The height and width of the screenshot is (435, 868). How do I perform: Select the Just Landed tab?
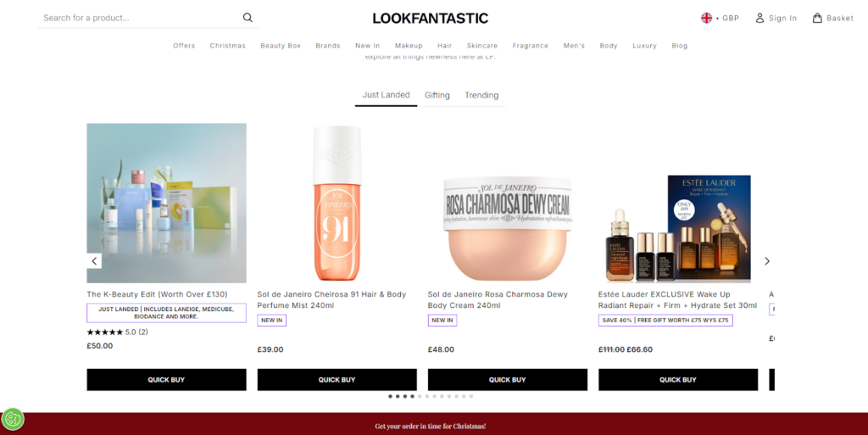[386, 95]
